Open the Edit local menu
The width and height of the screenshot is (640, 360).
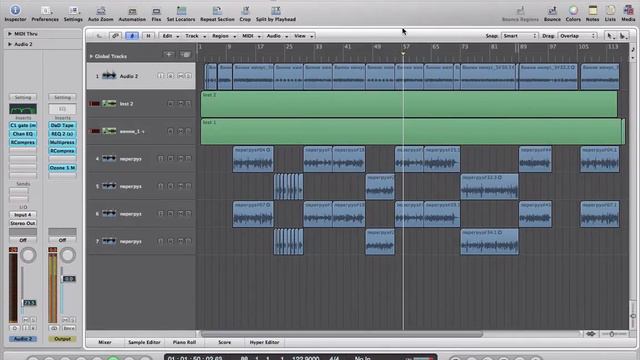point(170,36)
